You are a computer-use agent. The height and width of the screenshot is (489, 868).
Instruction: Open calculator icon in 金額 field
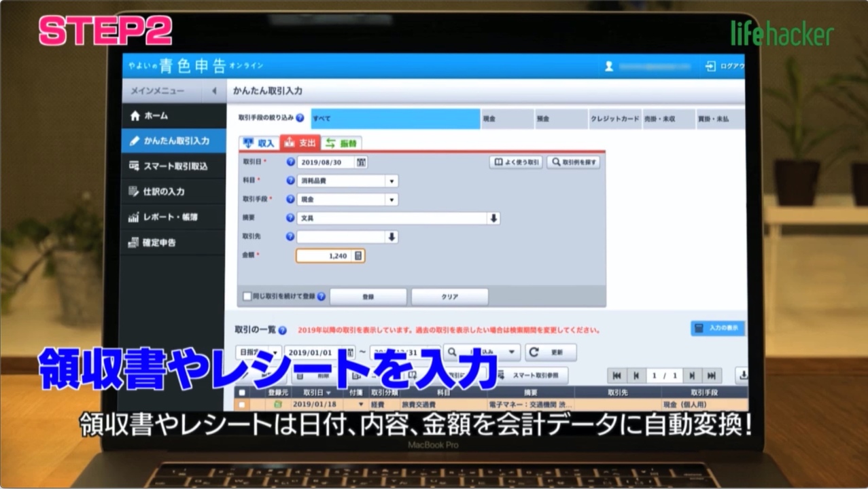click(x=358, y=256)
